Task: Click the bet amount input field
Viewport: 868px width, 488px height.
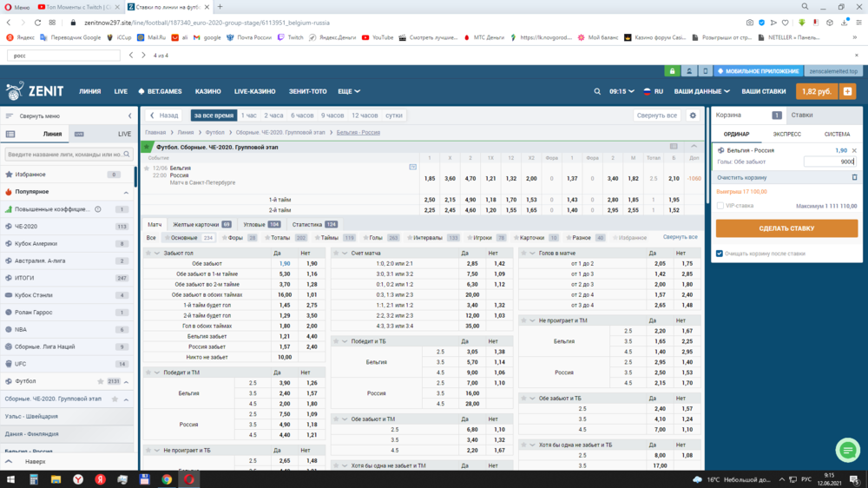Action: pos(829,162)
